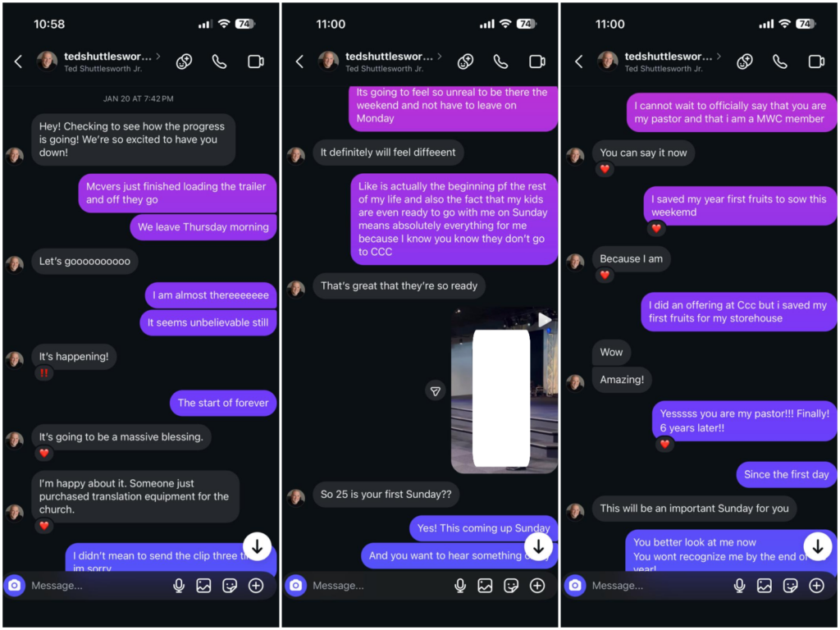Screen dimensions: 840x630
Task: Tap Message... field in the left chat
Action: (97, 586)
